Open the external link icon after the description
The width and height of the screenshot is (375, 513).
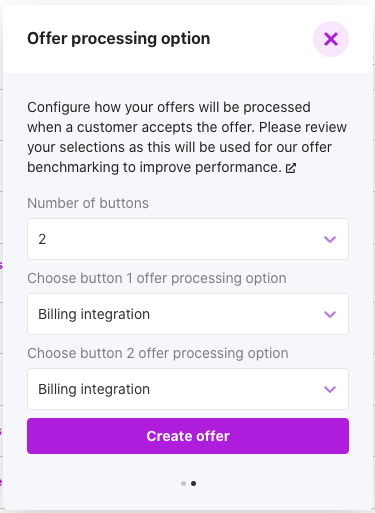(x=291, y=168)
